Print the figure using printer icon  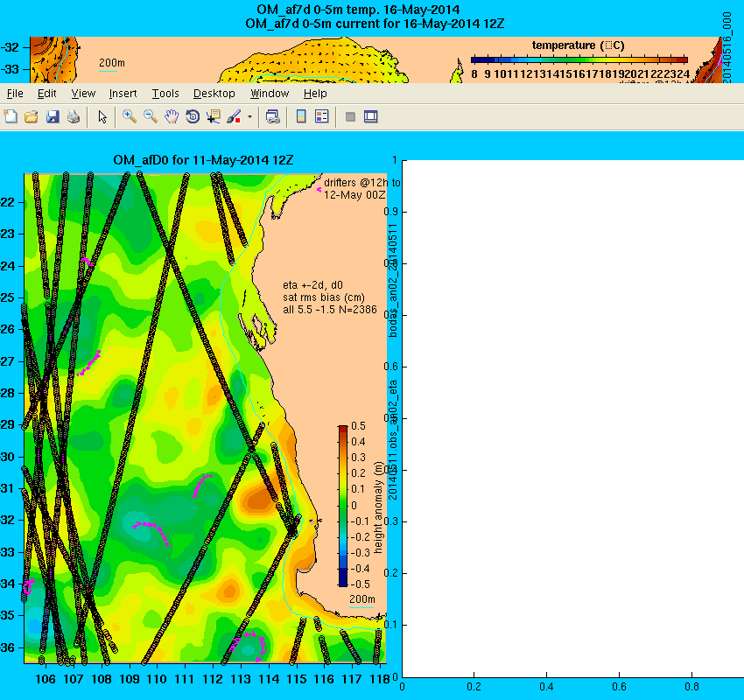pyautogui.click(x=74, y=116)
